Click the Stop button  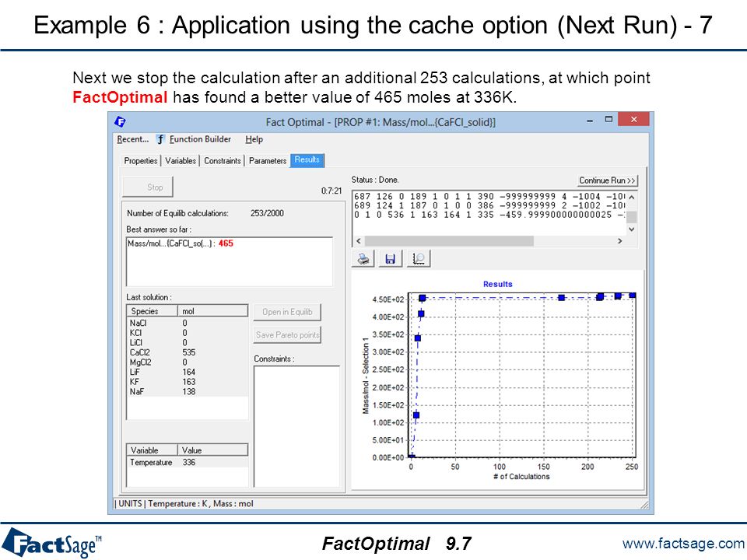(x=148, y=187)
